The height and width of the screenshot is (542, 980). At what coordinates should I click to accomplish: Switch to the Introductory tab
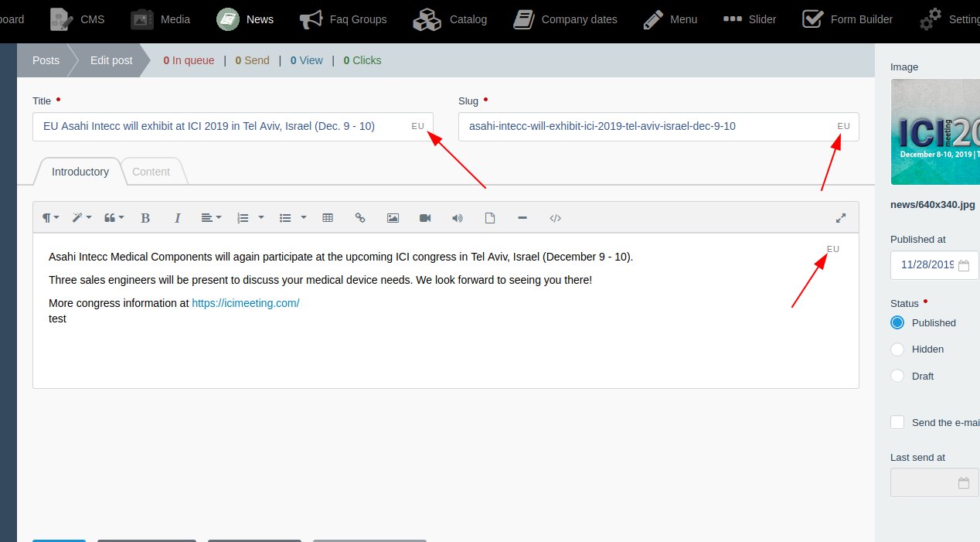tap(80, 172)
